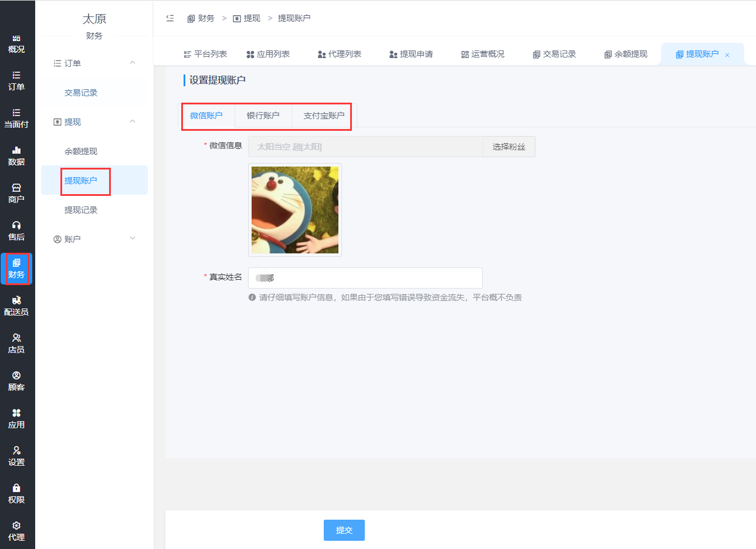Open the 数据 data sidebar icon
Viewport: 756px width, 549px height.
16,157
